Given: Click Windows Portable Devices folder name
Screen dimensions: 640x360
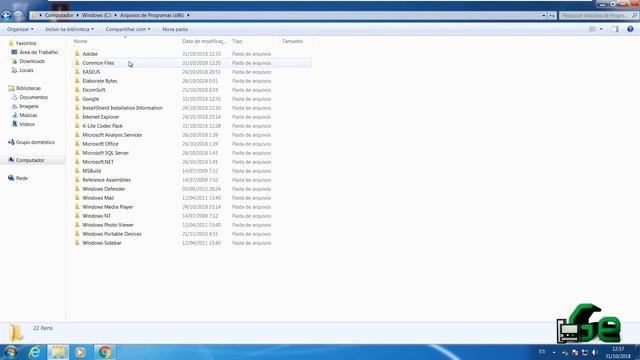Looking at the screenshot, I should [x=112, y=233].
